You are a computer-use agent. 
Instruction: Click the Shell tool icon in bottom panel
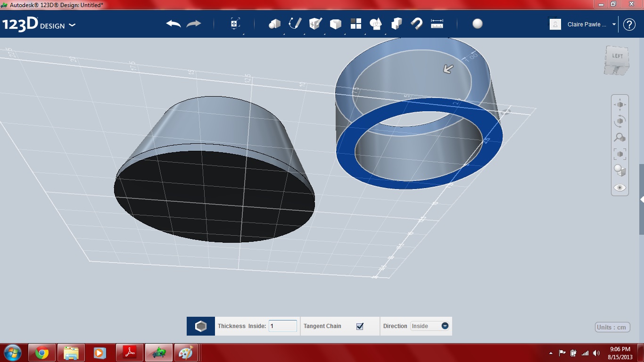click(x=201, y=326)
